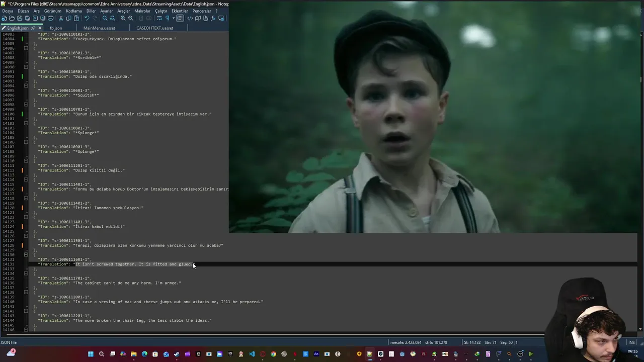Click the Open file toolbar icon
Viewport: 644px width, 362px height.
tap(12, 18)
